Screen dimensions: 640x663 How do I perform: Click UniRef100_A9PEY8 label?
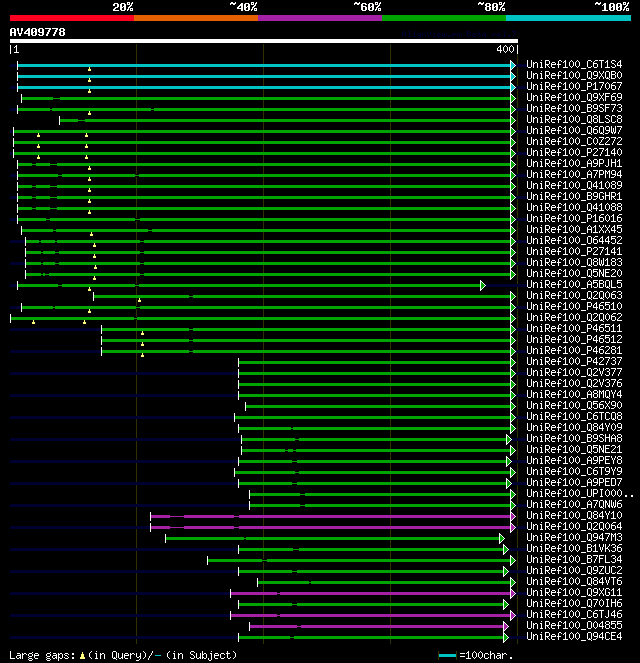574,460
